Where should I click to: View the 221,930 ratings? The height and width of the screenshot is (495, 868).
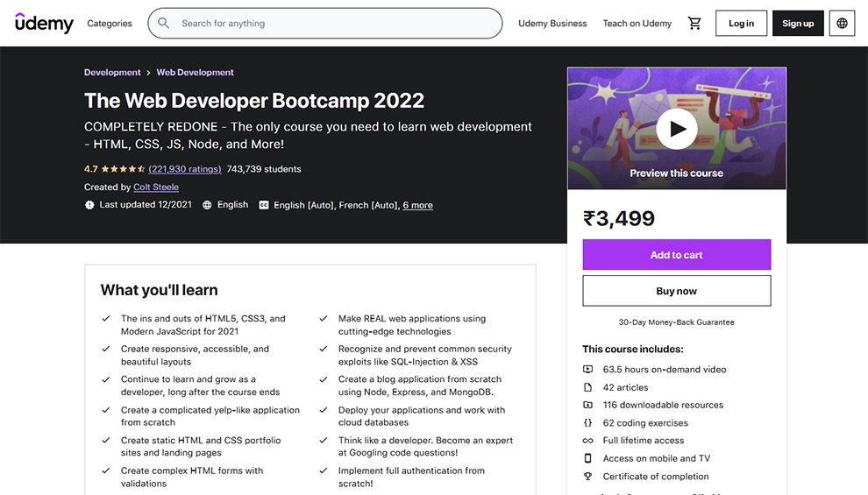[184, 169]
